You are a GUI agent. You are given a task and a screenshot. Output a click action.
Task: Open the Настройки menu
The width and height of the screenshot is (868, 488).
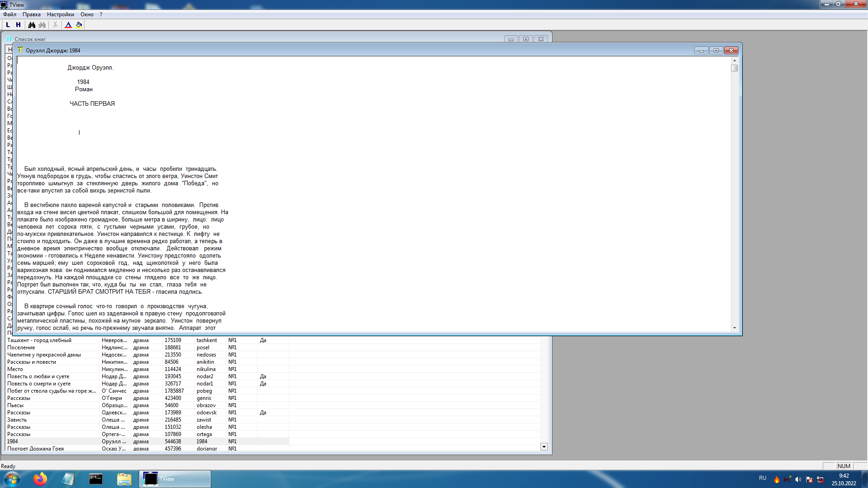coord(60,14)
